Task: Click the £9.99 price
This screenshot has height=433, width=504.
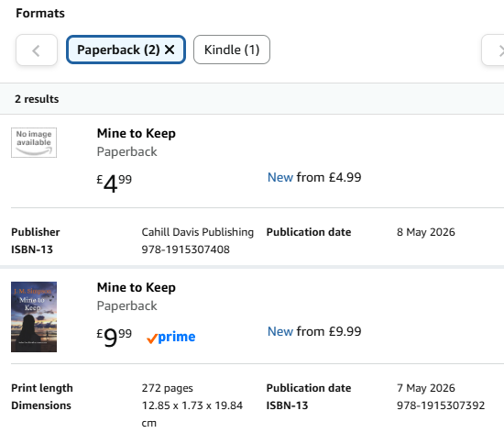Action: 115,338
